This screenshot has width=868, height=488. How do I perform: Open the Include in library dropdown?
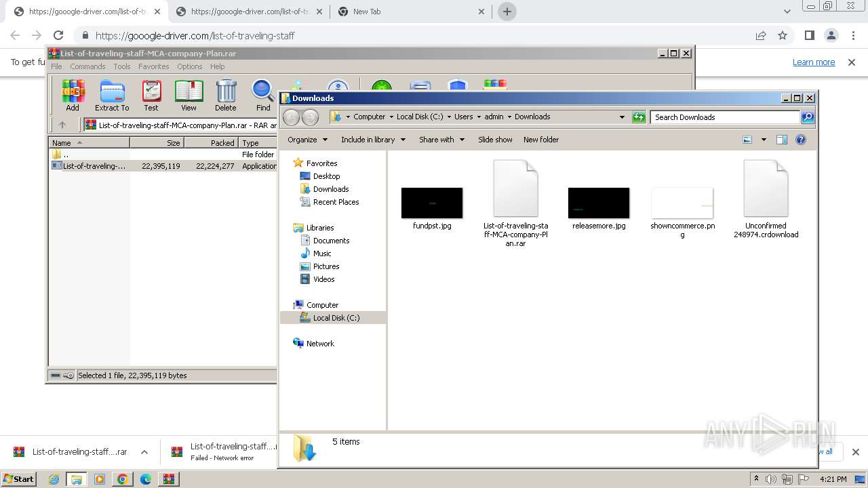373,140
